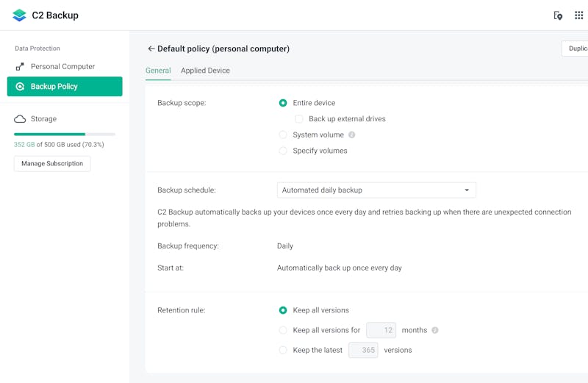Click the Manage Subscription button
The width and height of the screenshot is (588, 383).
pyautogui.click(x=52, y=163)
